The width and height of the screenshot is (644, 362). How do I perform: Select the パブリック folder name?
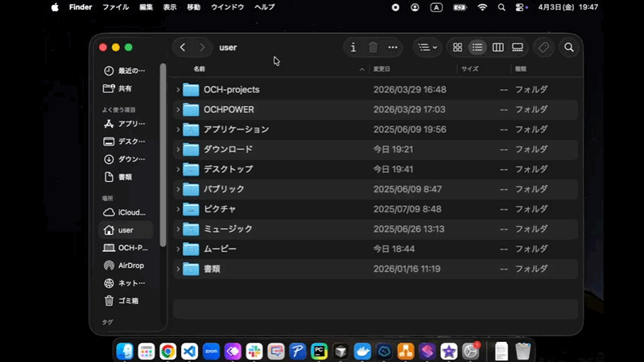(x=224, y=189)
